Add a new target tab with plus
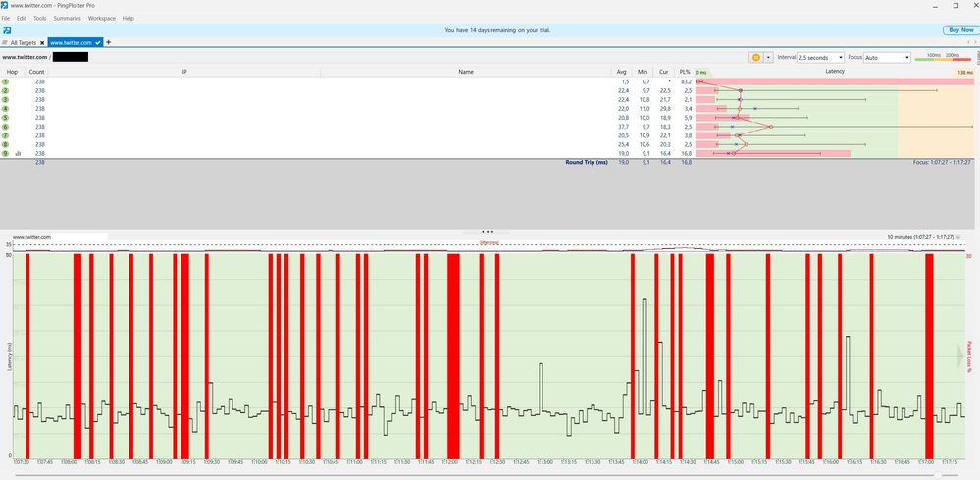980x480 pixels. [x=109, y=42]
